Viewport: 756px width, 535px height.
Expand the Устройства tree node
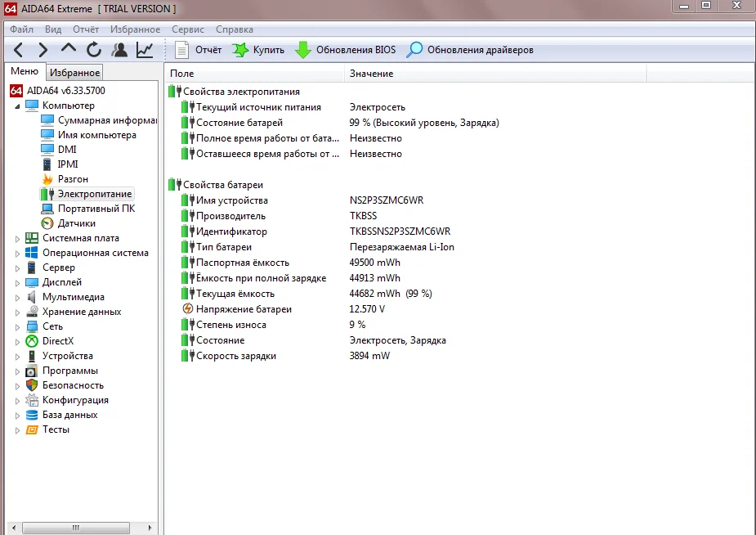pyautogui.click(x=17, y=357)
